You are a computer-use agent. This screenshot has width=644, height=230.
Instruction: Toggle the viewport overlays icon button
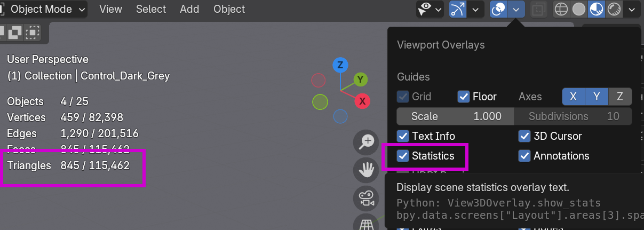(x=498, y=9)
